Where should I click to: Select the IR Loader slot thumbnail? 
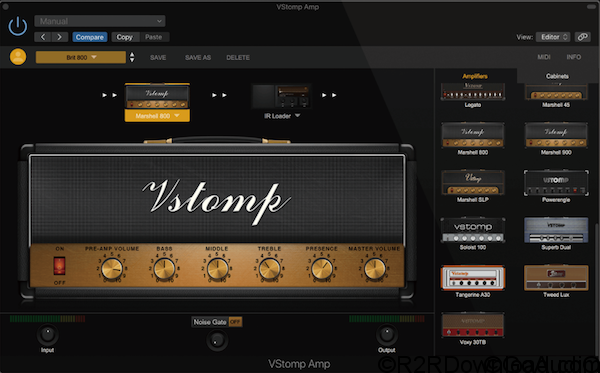[281, 96]
